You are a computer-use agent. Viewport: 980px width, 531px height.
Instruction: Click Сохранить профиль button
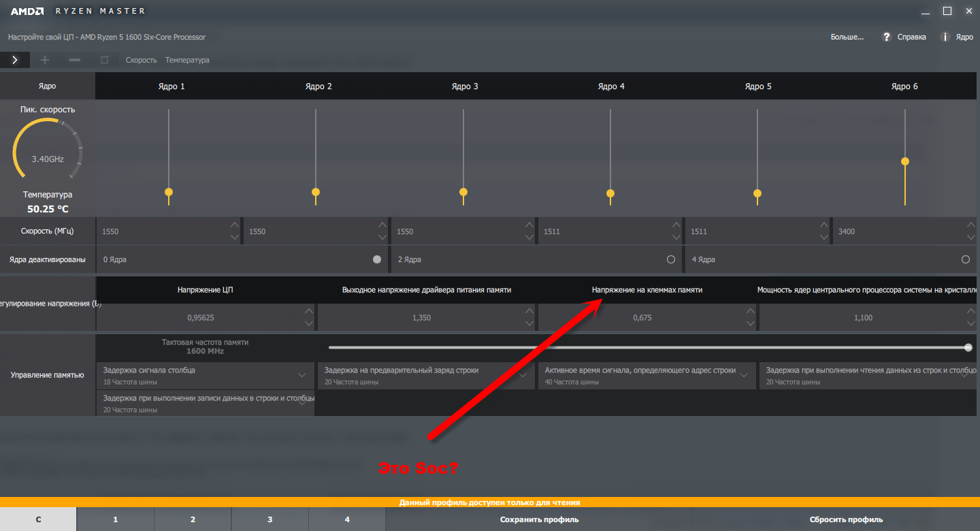pos(539,519)
